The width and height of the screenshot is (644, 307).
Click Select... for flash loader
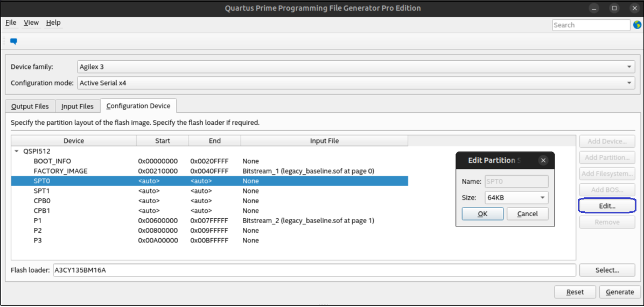[x=607, y=270]
